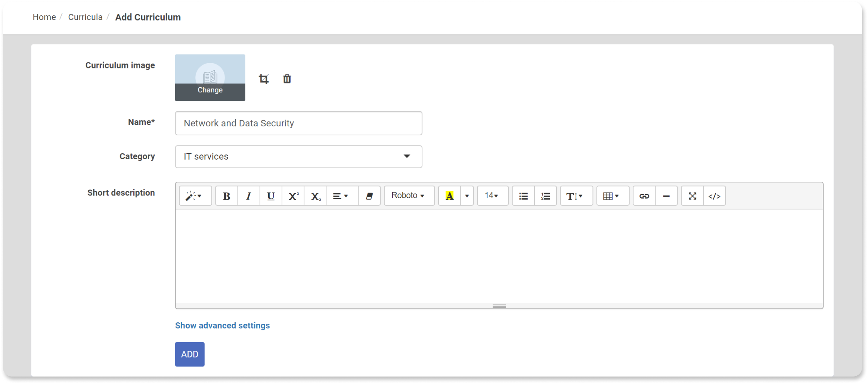
Task: Go to Curricula breadcrumb
Action: (x=85, y=17)
